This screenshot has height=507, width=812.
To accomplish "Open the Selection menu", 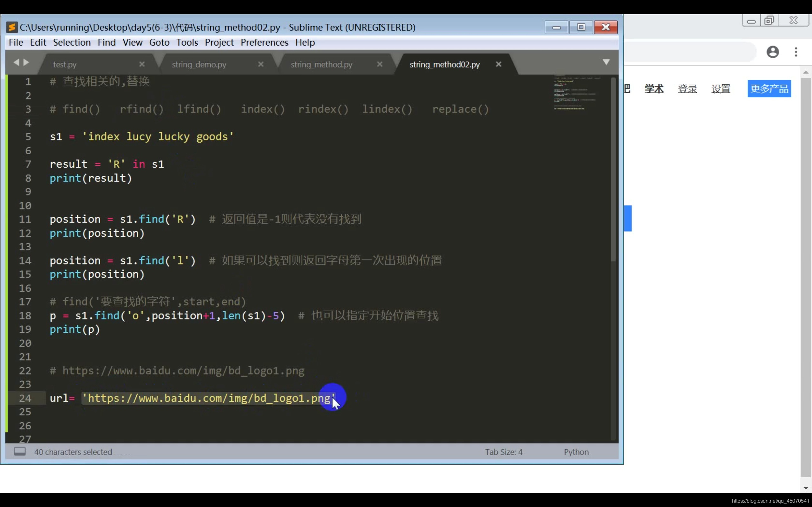I will [x=72, y=42].
